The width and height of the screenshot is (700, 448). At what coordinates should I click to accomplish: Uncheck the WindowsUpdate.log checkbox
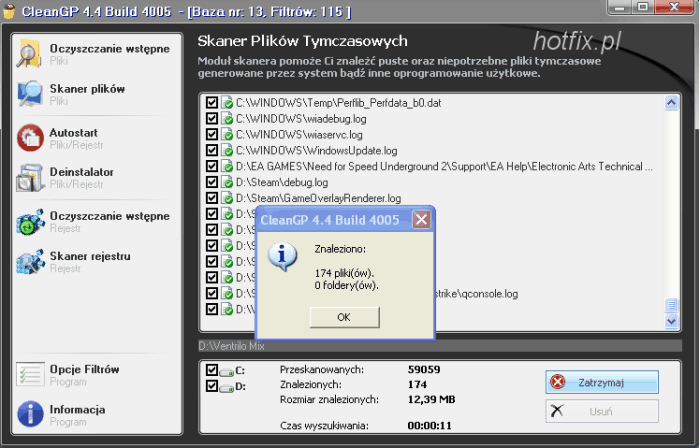pyautogui.click(x=211, y=151)
